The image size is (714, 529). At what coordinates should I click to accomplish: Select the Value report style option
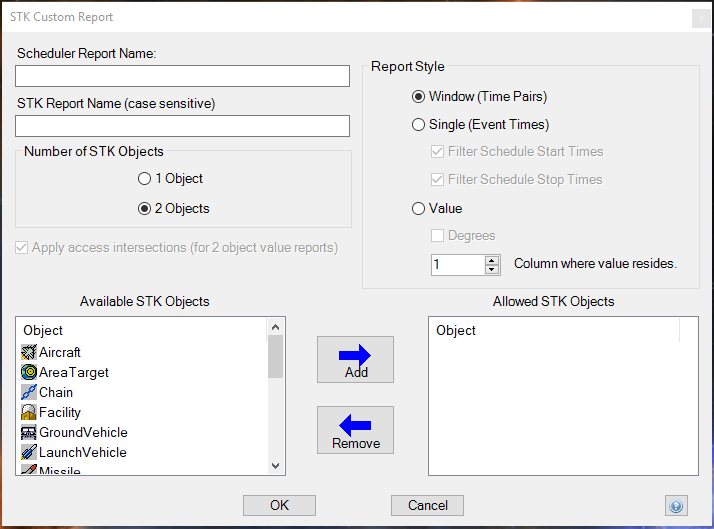(x=419, y=209)
